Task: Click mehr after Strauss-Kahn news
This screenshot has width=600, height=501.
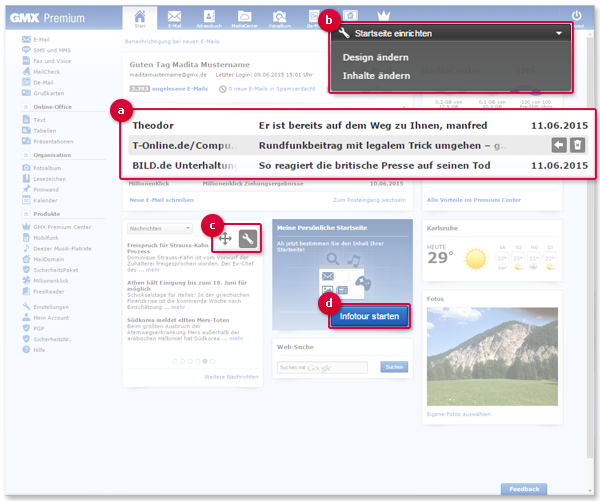Action: [x=153, y=270]
